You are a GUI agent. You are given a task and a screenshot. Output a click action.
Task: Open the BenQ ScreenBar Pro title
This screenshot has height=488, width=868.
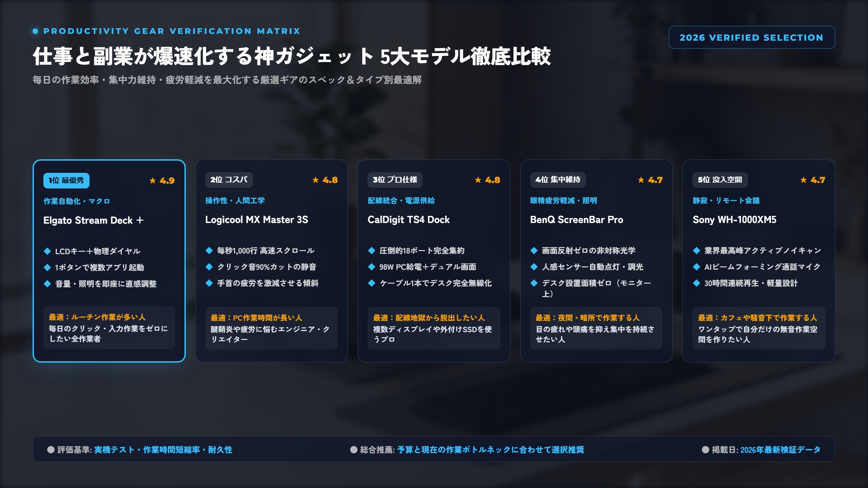tap(577, 220)
